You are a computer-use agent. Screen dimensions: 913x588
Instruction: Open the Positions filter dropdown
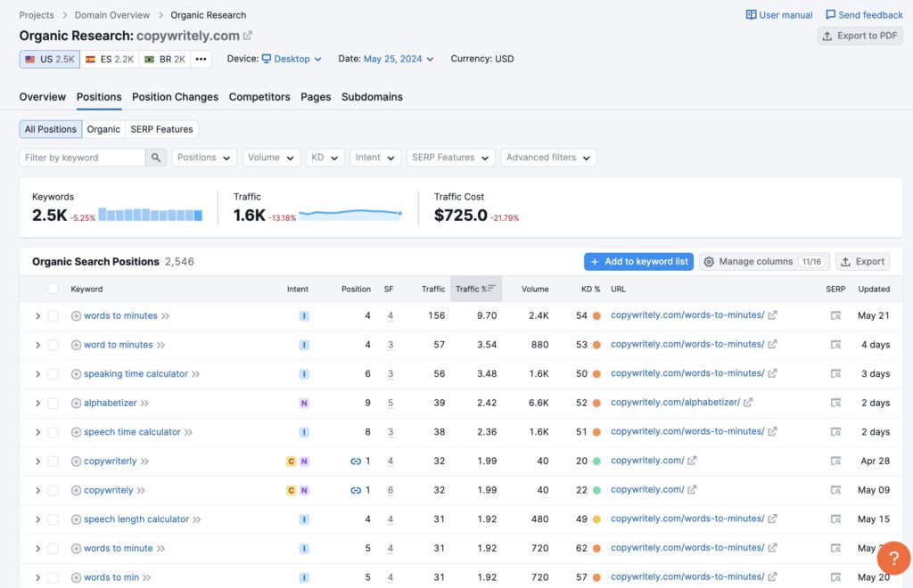point(204,158)
